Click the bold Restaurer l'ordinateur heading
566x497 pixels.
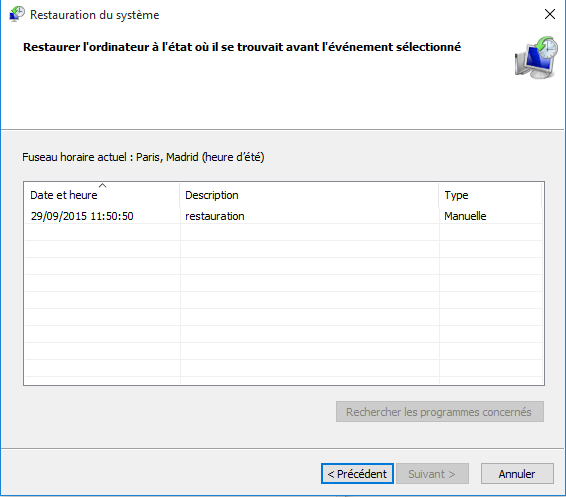click(242, 47)
